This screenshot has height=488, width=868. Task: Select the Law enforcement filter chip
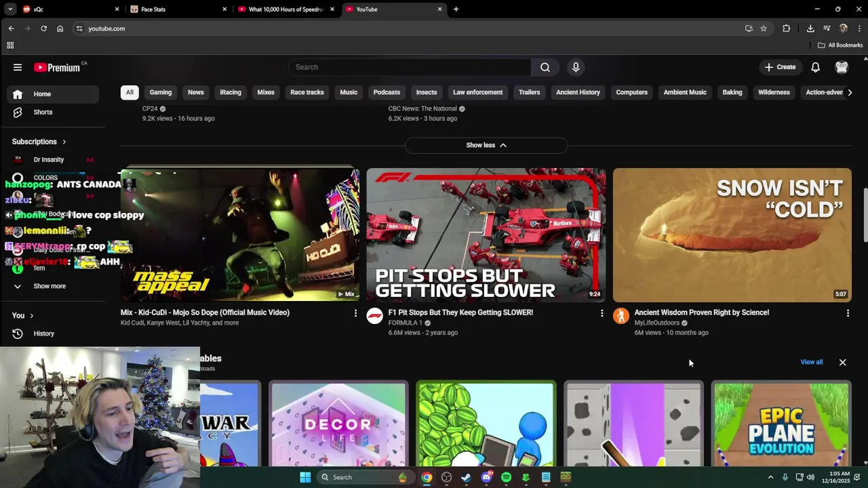pos(478,92)
